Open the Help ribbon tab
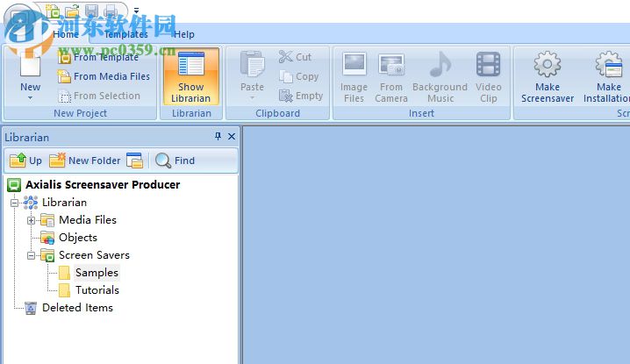 [184, 34]
